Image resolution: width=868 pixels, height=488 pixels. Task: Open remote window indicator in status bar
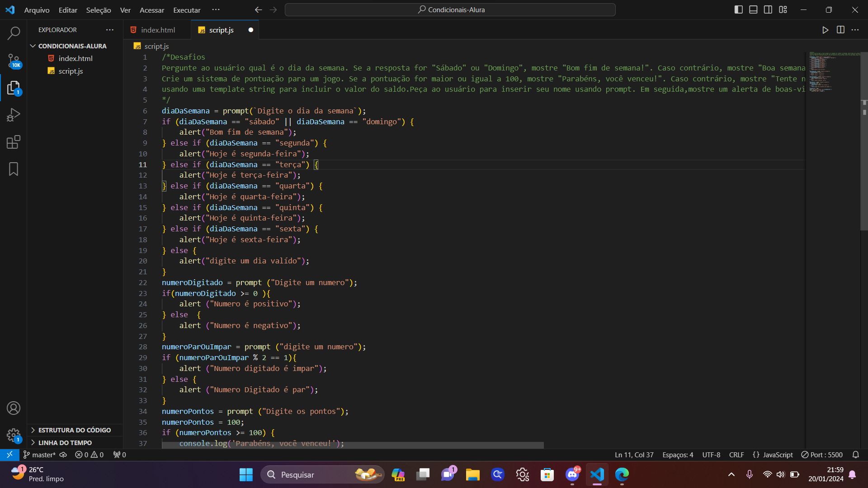point(9,455)
